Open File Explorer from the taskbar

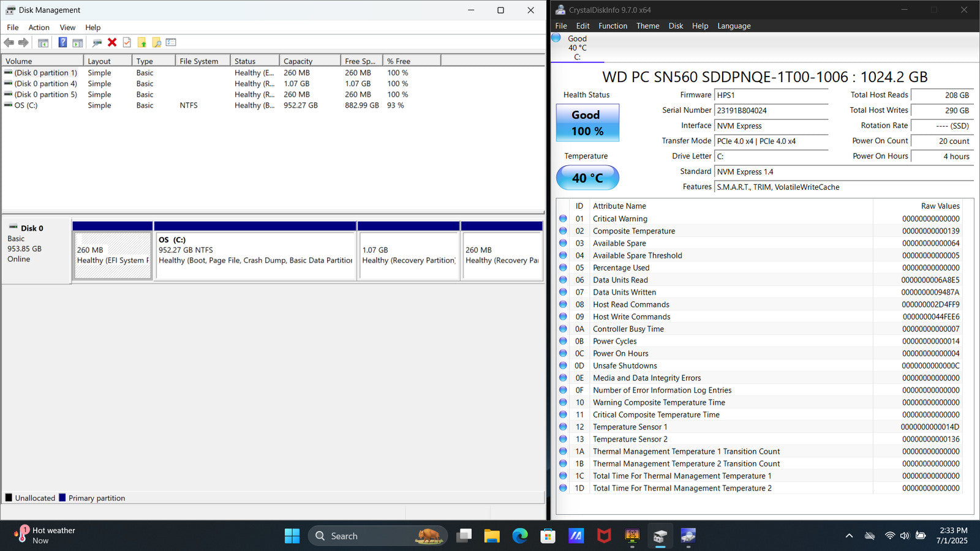pos(492,536)
